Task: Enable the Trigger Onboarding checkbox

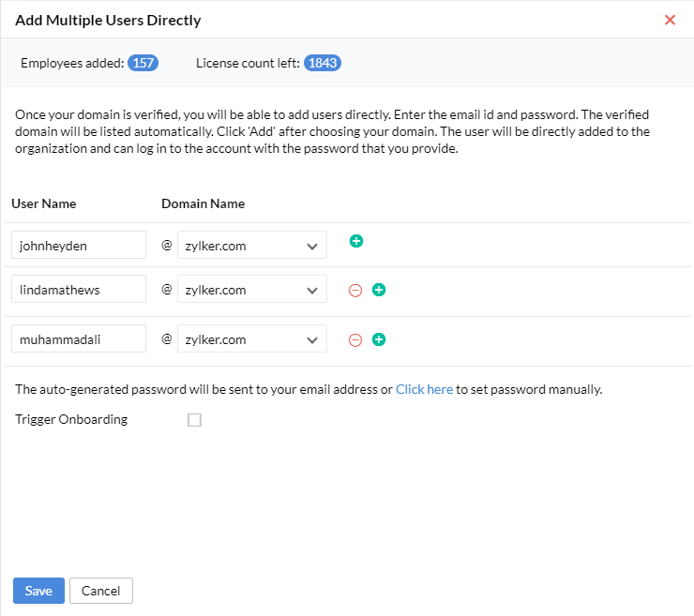Action: click(194, 420)
